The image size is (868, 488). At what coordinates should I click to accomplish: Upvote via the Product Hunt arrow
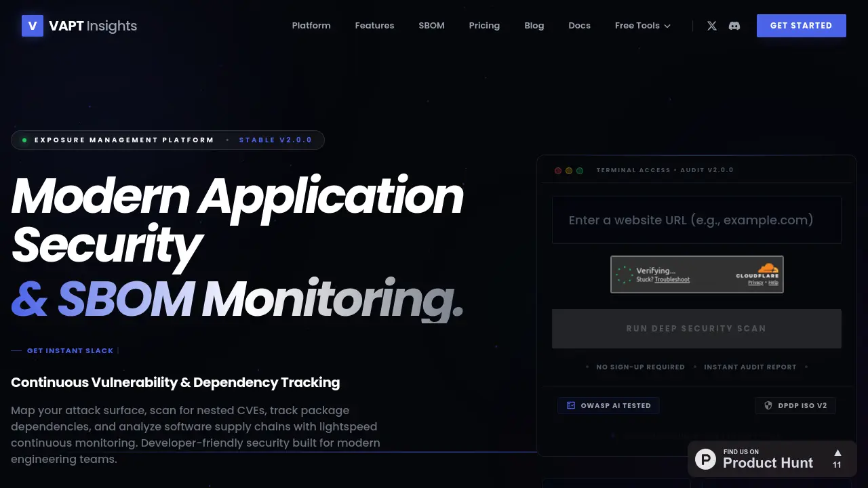[837, 453]
